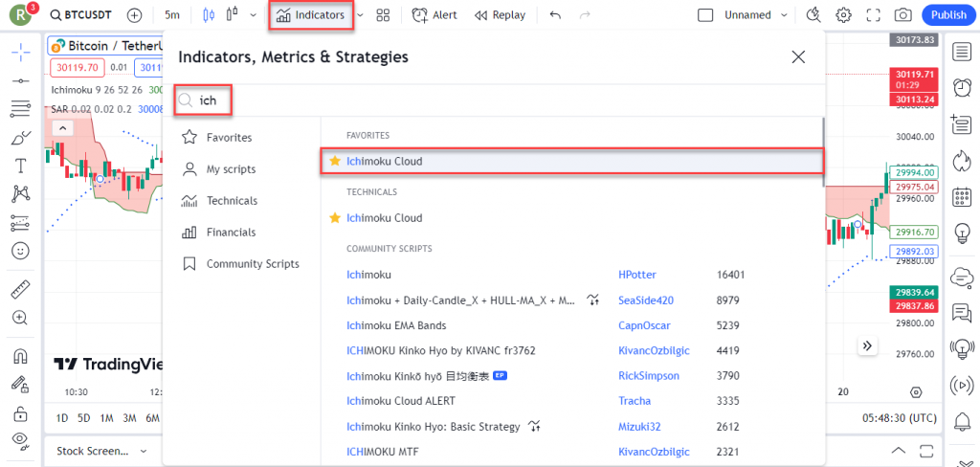Select the crosshair cursor tool
The height and width of the screenshot is (467, 980).
pos(21,53)
